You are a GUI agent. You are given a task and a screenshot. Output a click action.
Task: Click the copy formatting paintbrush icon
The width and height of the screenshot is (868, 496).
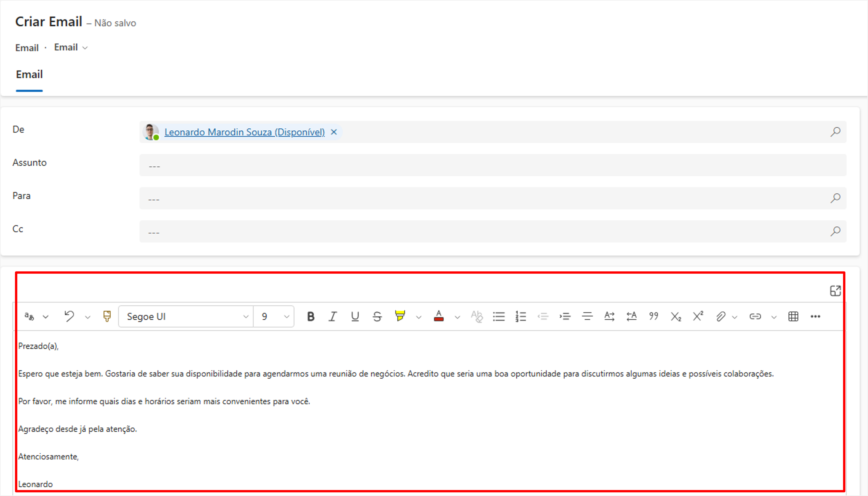[107, 316]
